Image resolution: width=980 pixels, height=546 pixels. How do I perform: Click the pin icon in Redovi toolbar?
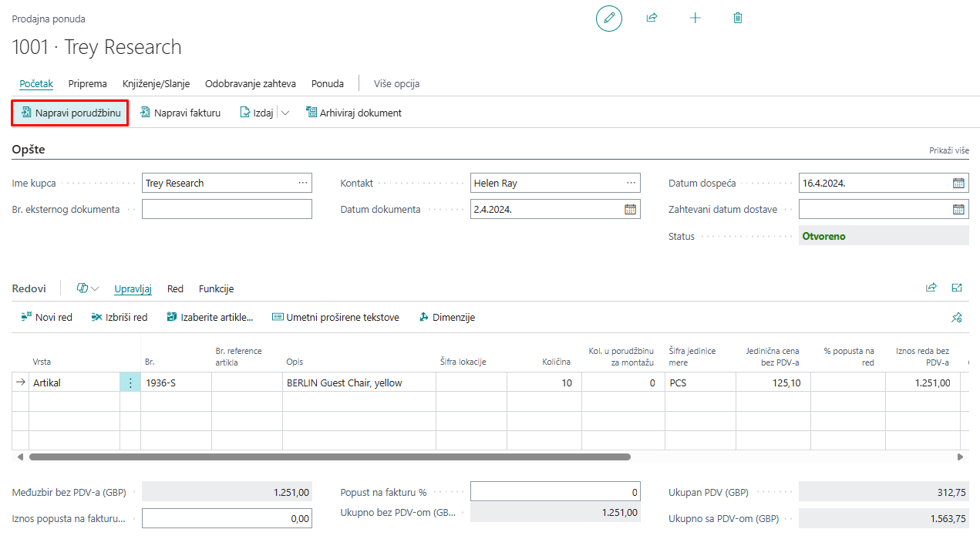(x=957, y=318)
